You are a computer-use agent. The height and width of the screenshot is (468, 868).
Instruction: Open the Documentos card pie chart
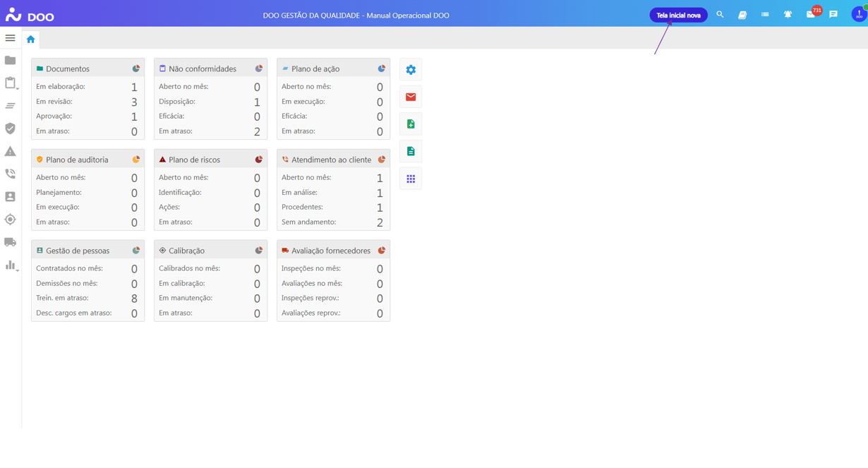click(136, 68)
